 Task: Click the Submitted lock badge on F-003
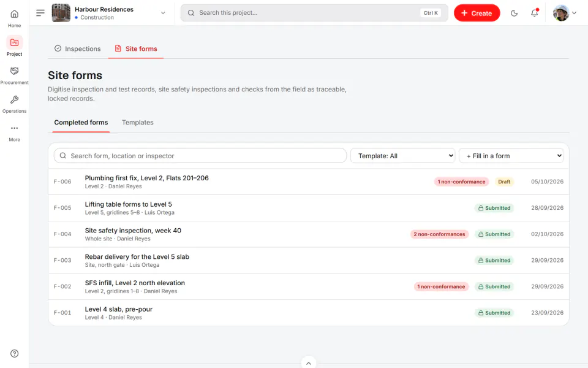point(494,260)
